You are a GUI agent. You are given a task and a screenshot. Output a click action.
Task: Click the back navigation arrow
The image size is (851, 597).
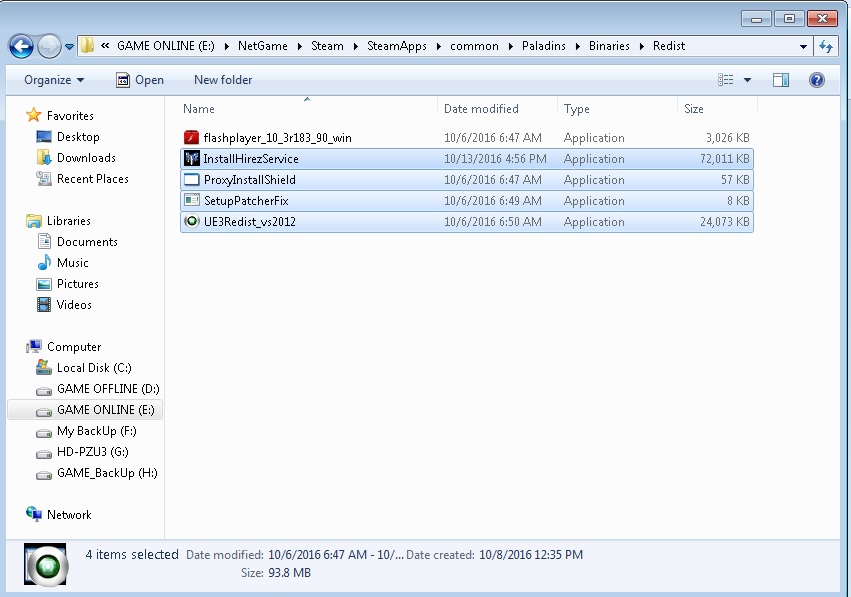point(21,45)
